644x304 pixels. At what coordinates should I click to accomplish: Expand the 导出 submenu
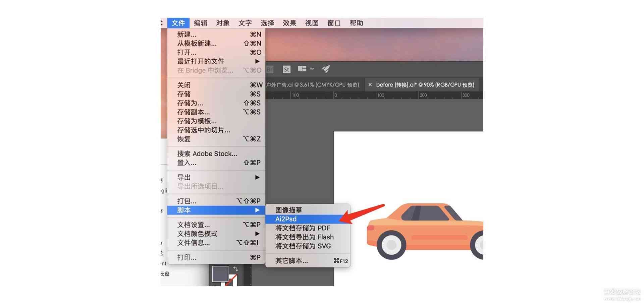216,177
